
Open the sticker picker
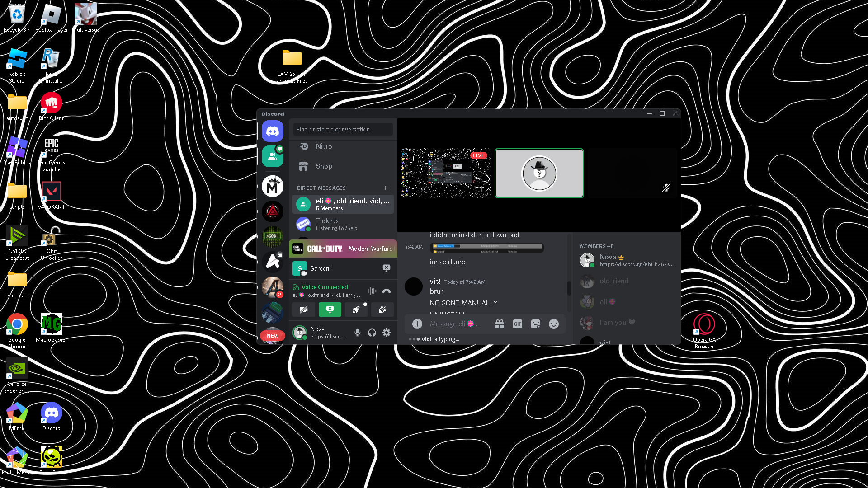click(x=536, y=324)
